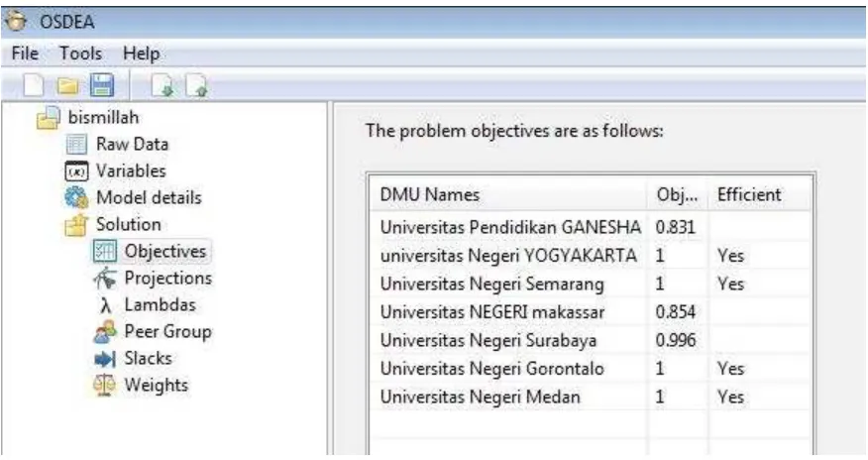Select row Universitas Negeri Gorontalo
Image resolution: width=868 pixels, height=460 pixels.
(x=592, y=369)
